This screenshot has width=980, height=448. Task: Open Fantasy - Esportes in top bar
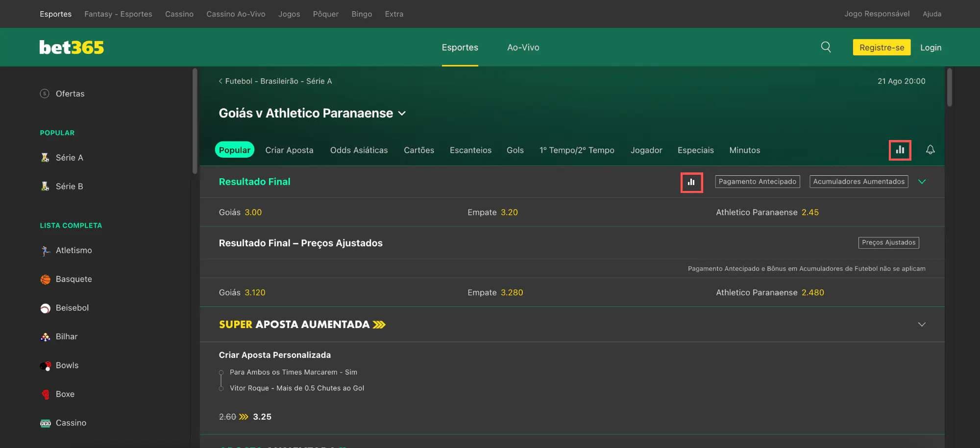(x=118, y=14)
